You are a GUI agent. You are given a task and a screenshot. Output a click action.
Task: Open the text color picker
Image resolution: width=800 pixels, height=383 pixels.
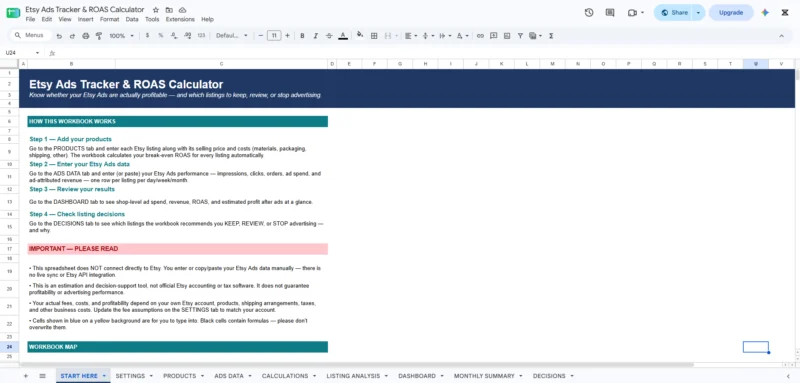[x=343, y=36]
